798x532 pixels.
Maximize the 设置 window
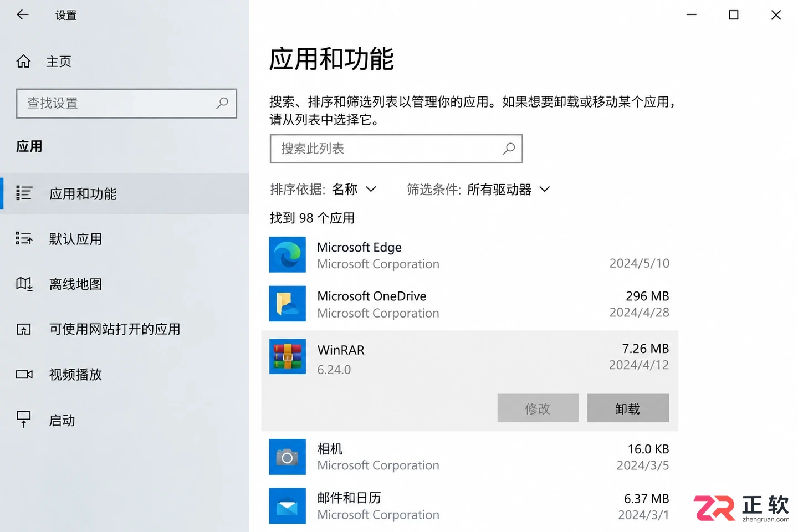(x=733, y=15)
